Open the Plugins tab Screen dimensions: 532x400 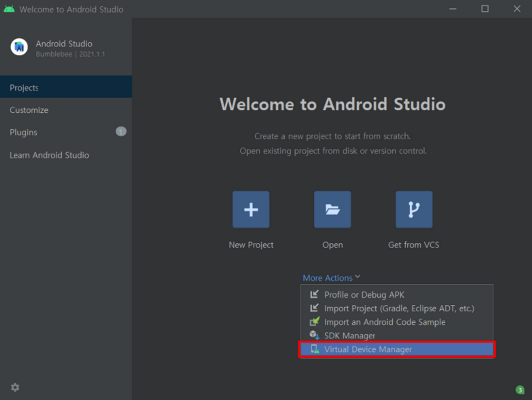tap(66, 132)
